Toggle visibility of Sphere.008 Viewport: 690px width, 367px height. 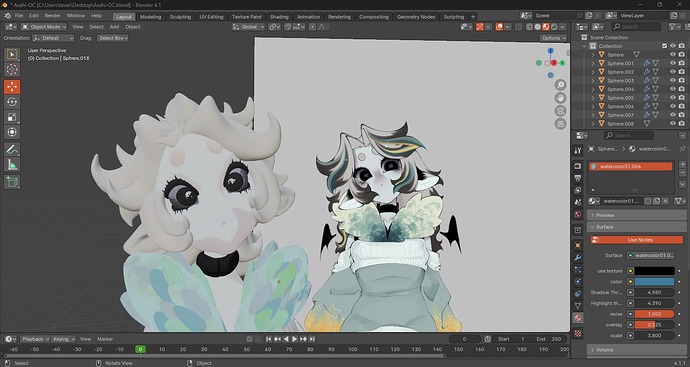pos(672,124)
